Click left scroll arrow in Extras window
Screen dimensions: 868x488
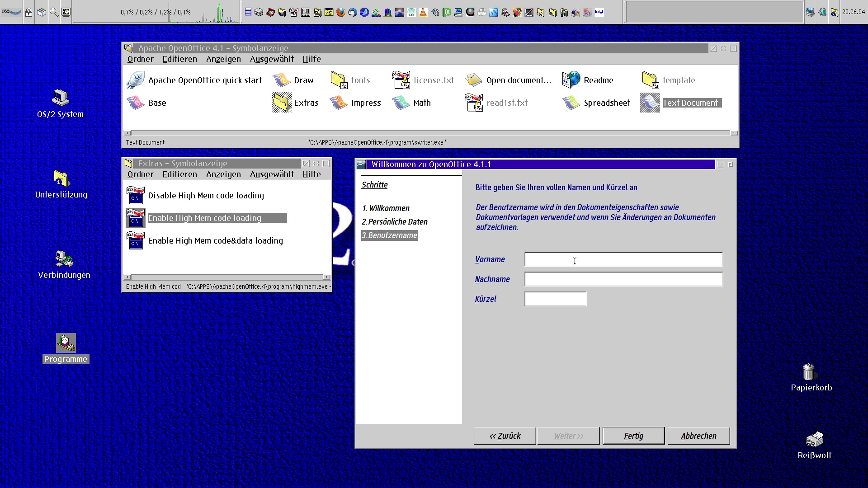click(127, 277)
